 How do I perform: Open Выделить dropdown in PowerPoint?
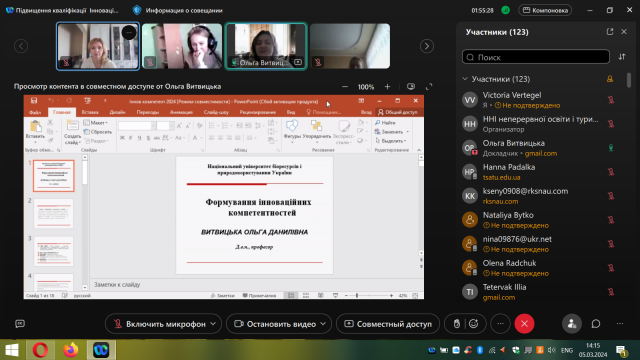[391, 141]
